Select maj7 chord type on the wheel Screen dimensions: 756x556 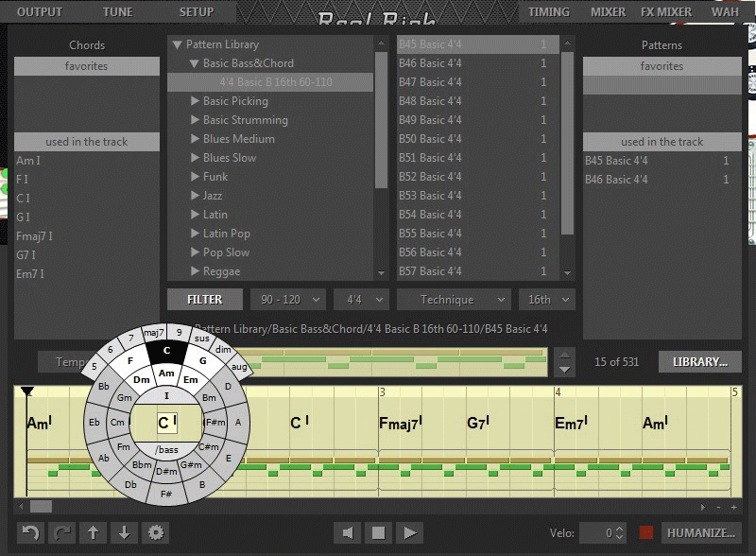[154, 333]
